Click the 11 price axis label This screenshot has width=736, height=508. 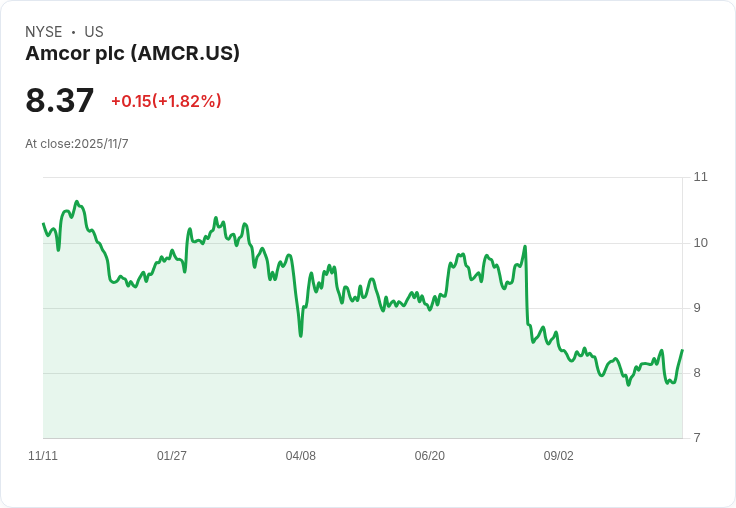pos(700,177)
